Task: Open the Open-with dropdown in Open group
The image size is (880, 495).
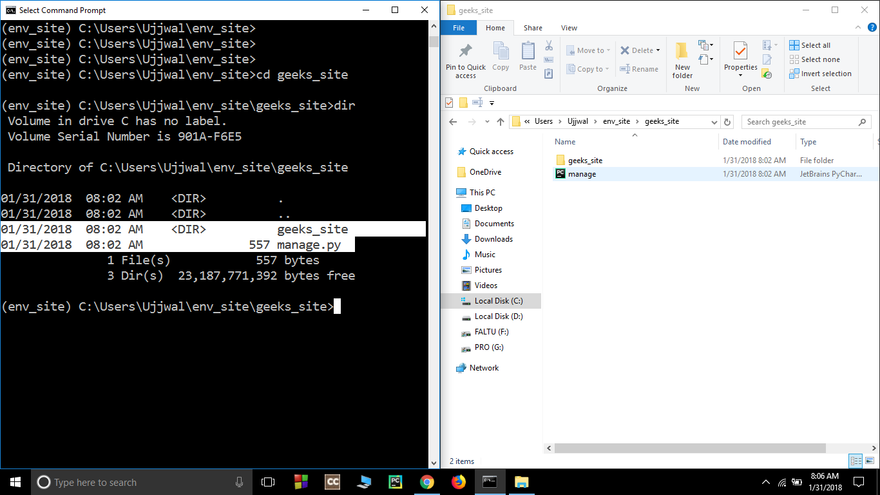Action: click(x=769, y=45)
